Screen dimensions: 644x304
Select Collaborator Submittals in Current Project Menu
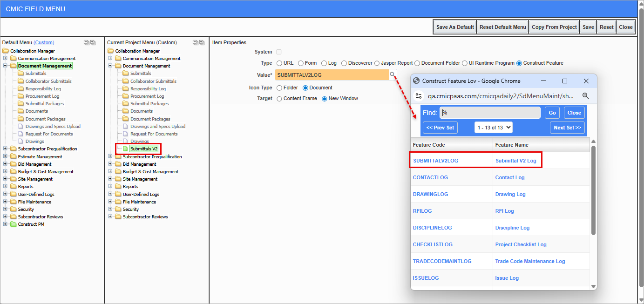[x=153, y=81]
